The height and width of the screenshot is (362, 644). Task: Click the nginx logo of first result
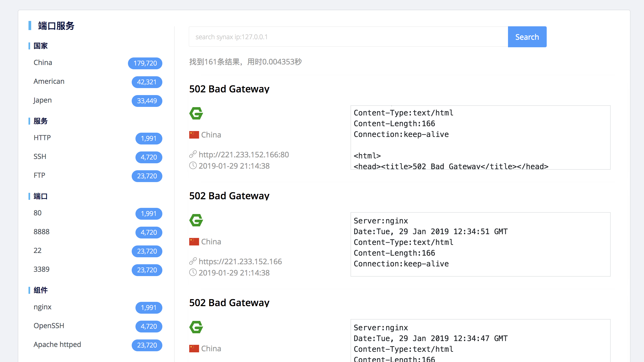pyautogui.click(x=196, y=113)
